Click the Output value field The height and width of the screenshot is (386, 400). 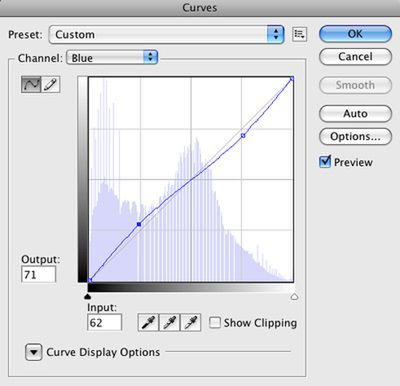pos(38,275)
